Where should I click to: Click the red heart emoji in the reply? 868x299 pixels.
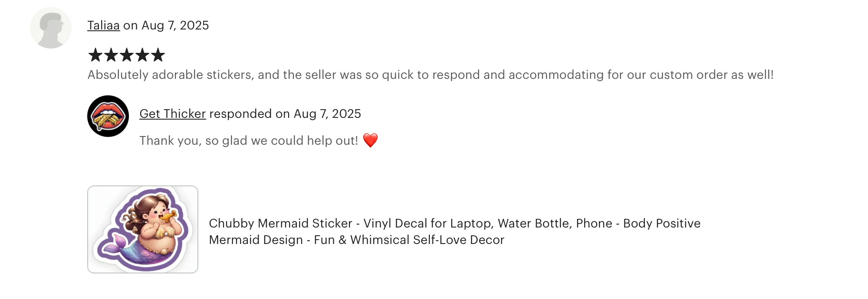(x=370, y=140)
